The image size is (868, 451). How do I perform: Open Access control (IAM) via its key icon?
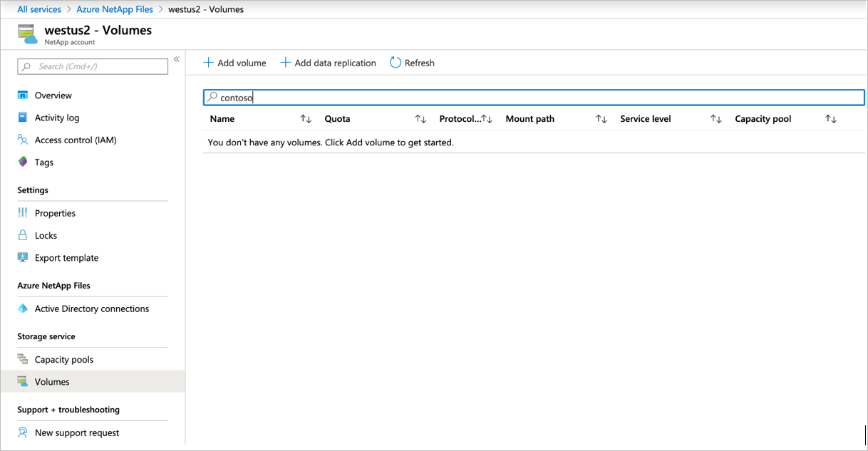(22, 140)
